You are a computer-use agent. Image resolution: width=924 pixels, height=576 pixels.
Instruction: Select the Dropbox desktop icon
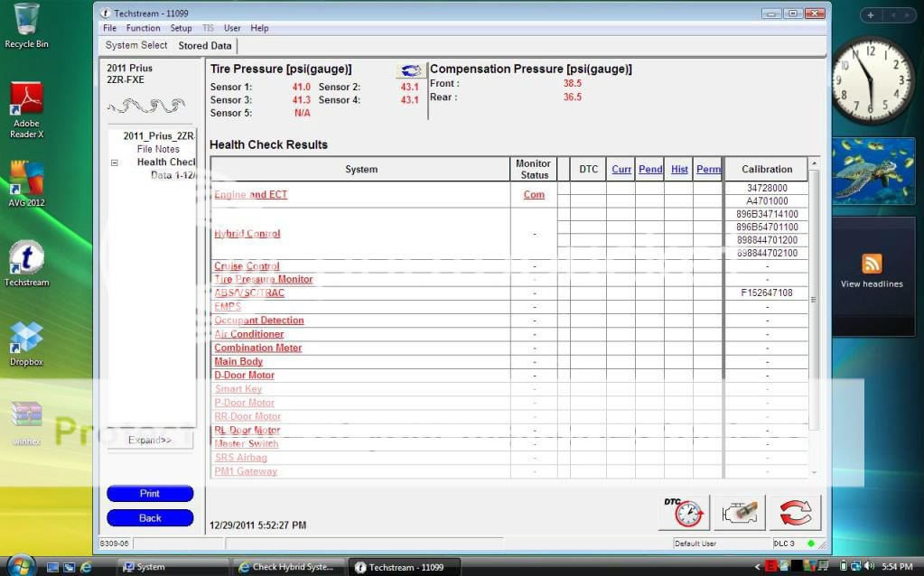click(26, 344)
